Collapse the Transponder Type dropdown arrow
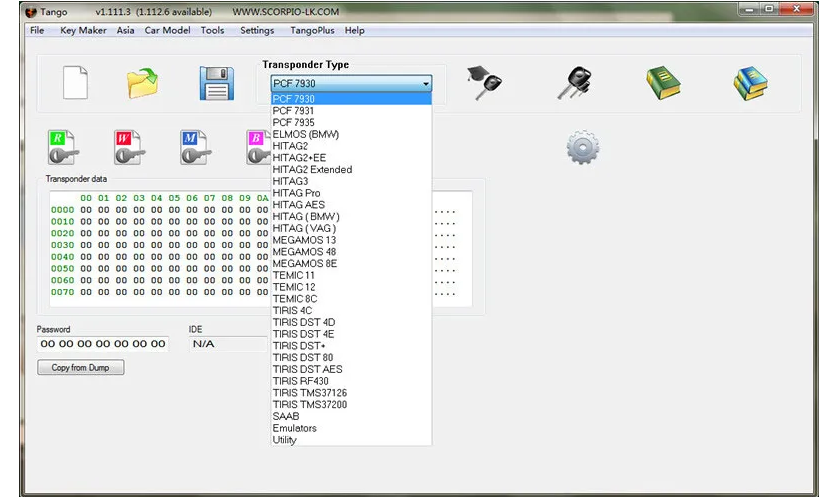This screenshot has height=497, width=827. 425,84
